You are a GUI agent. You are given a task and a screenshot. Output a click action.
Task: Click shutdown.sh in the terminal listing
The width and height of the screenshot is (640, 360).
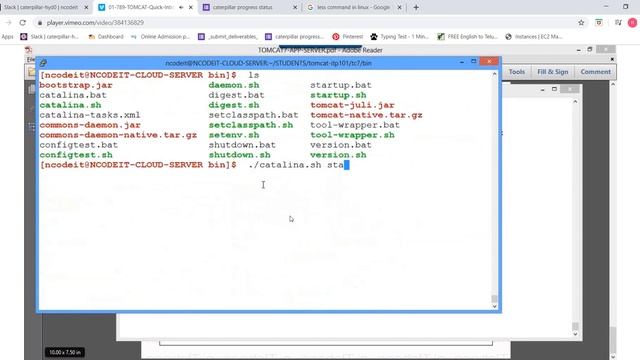click(239, 155)
